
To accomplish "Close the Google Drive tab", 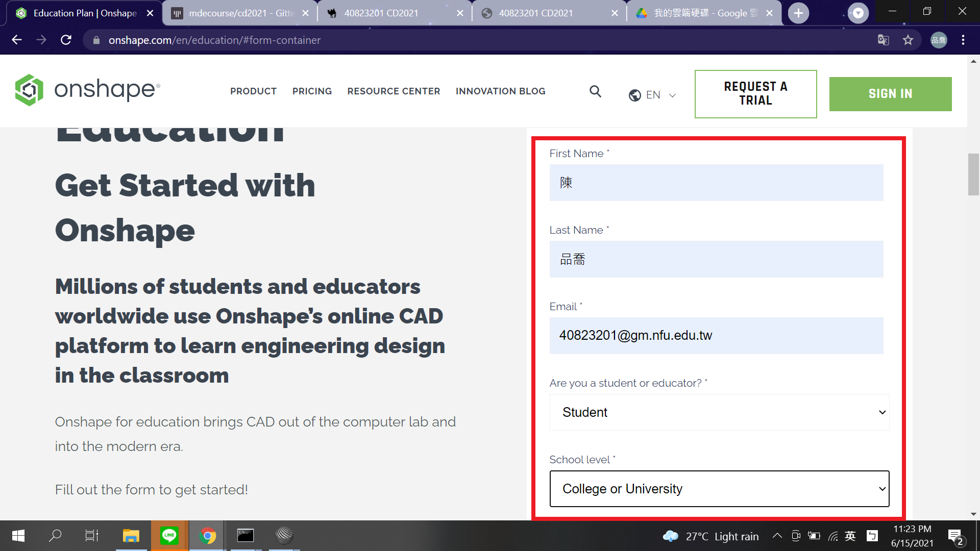I will pos(770,13).
